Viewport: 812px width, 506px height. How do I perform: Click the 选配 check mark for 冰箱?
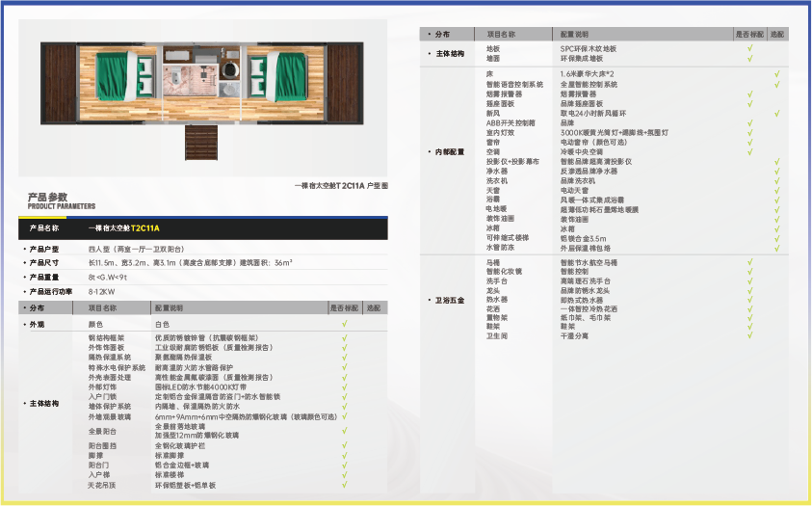[776, 228]
